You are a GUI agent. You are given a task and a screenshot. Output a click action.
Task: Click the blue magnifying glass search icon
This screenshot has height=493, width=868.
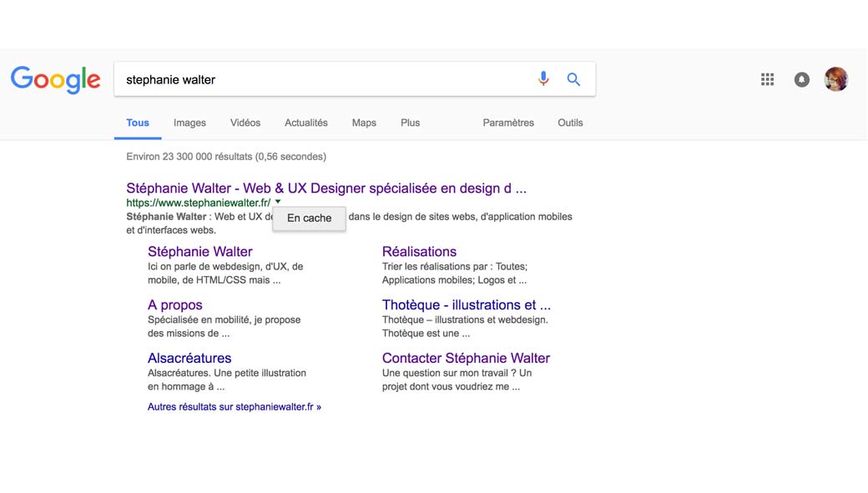pos(573,79)
